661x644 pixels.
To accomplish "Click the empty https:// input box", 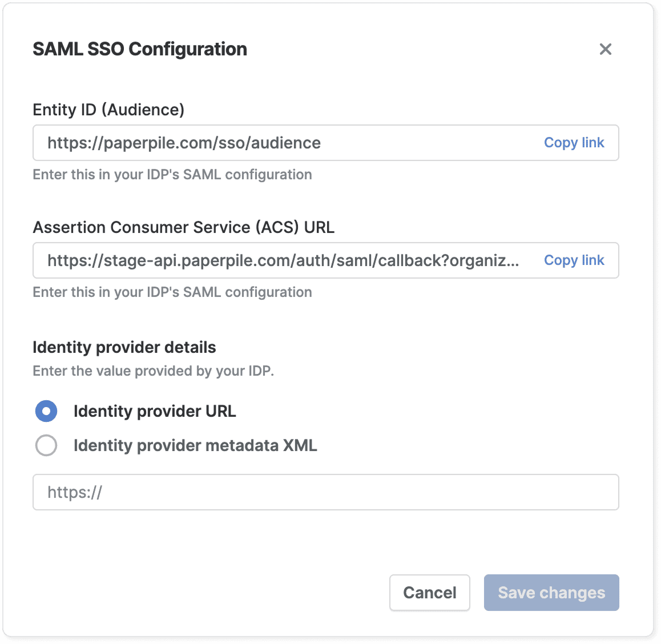I will tap(325, 492).
